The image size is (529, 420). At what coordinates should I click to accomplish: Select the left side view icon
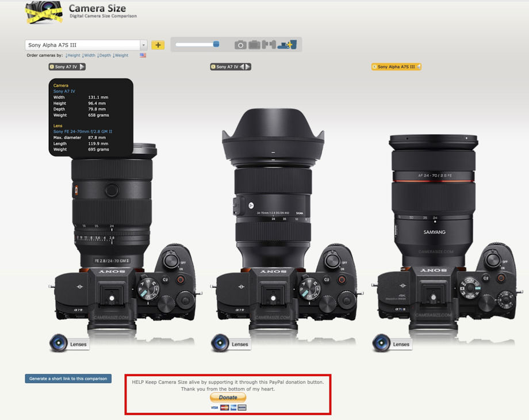[x=265, y=44]
